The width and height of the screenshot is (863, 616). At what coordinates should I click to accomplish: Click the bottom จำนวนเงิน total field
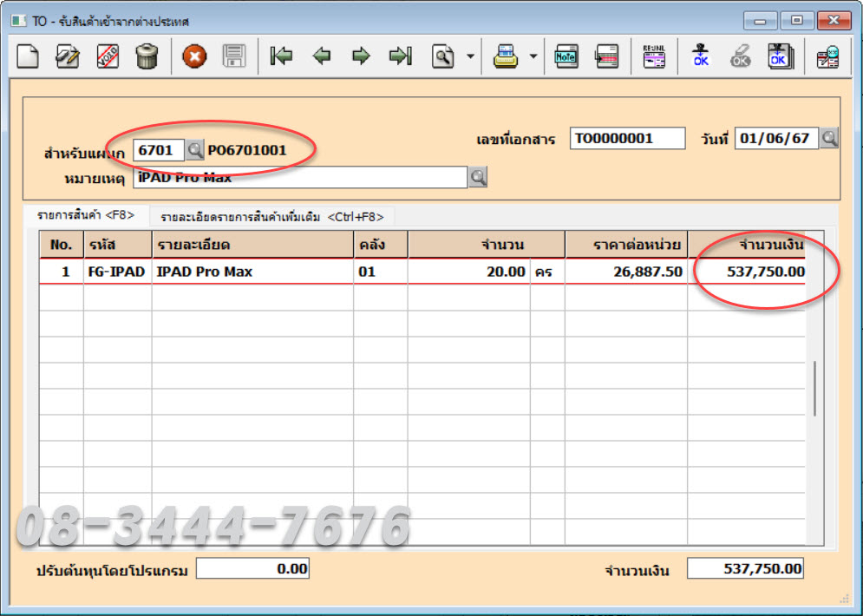[745, 568]
